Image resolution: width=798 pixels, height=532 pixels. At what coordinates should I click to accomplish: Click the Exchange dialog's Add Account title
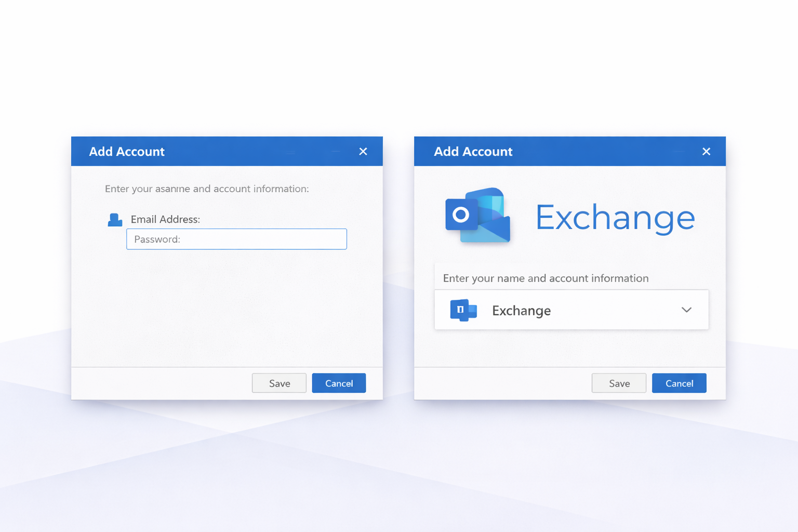point(473,152)
